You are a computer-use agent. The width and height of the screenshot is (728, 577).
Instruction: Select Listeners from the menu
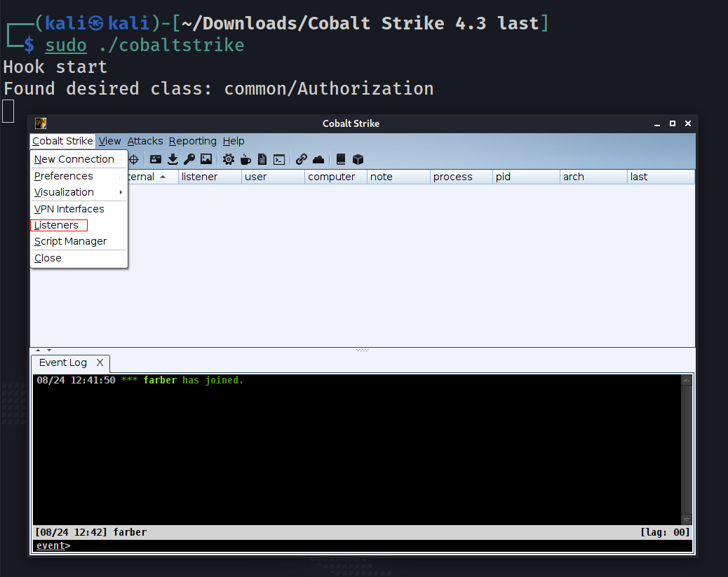[x=57, y=225]
